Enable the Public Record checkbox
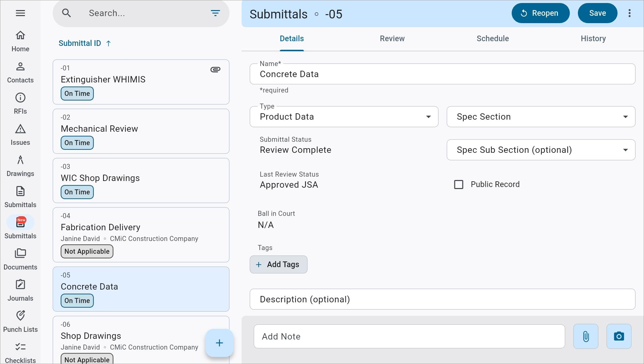The height and width of the screenshot is (364, 644). click(459, 184)
